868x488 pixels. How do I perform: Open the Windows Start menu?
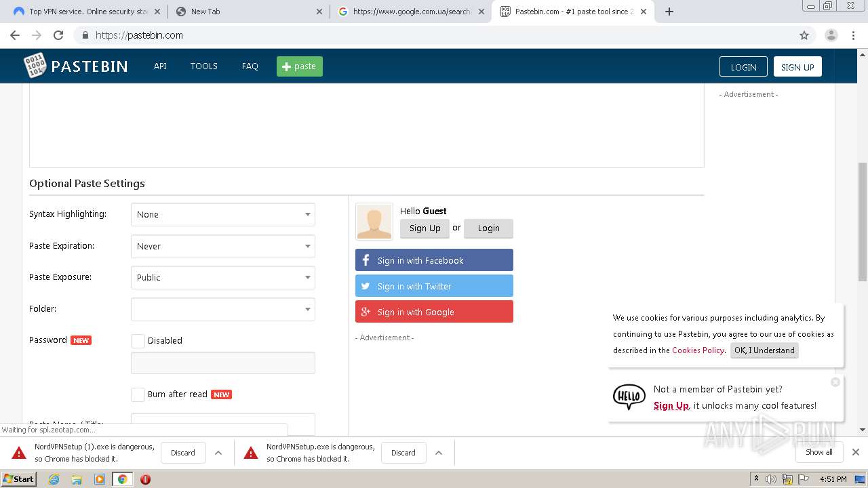(x=19, y=479)
